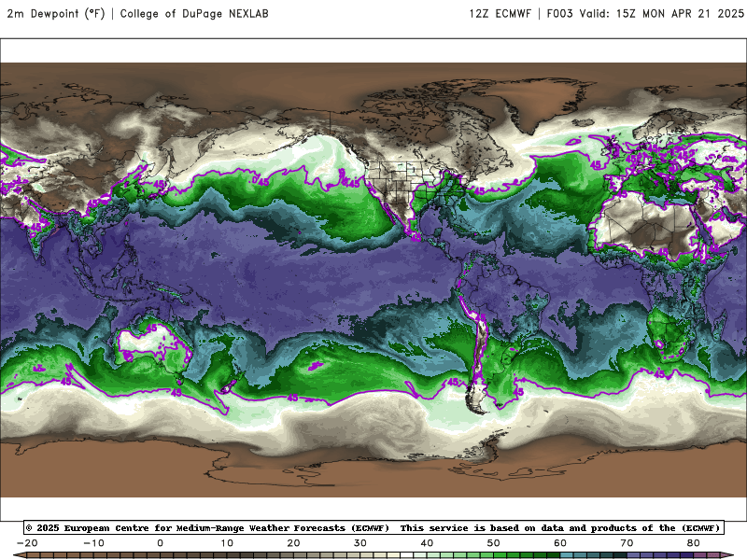Click the "2m Dewpoint (°F)" title text

[56, 14]
